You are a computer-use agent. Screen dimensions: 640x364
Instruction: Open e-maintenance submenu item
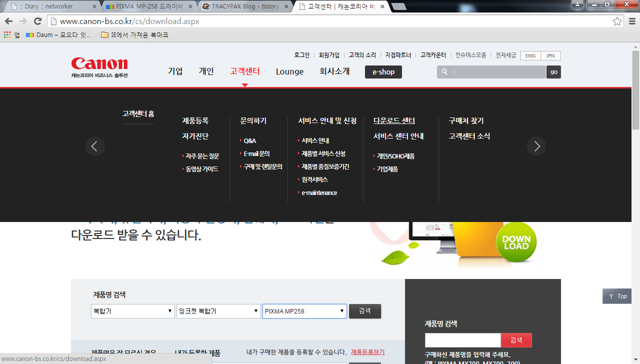click(319, 193)
